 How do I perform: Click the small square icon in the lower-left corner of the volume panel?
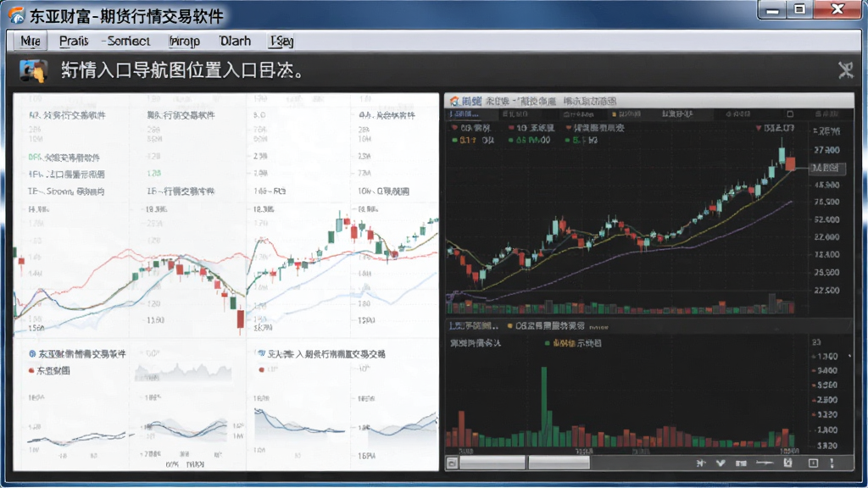pyautogui.click(x=453, y=463)
